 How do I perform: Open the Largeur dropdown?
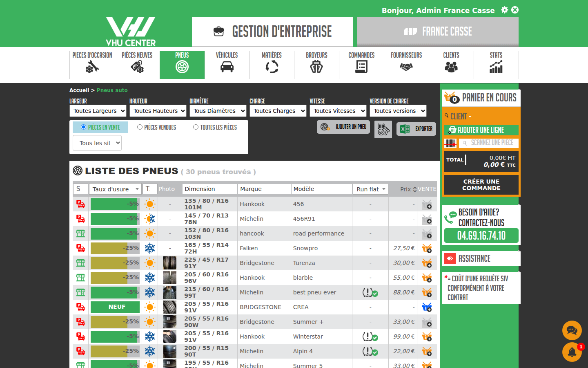point(98,111)
